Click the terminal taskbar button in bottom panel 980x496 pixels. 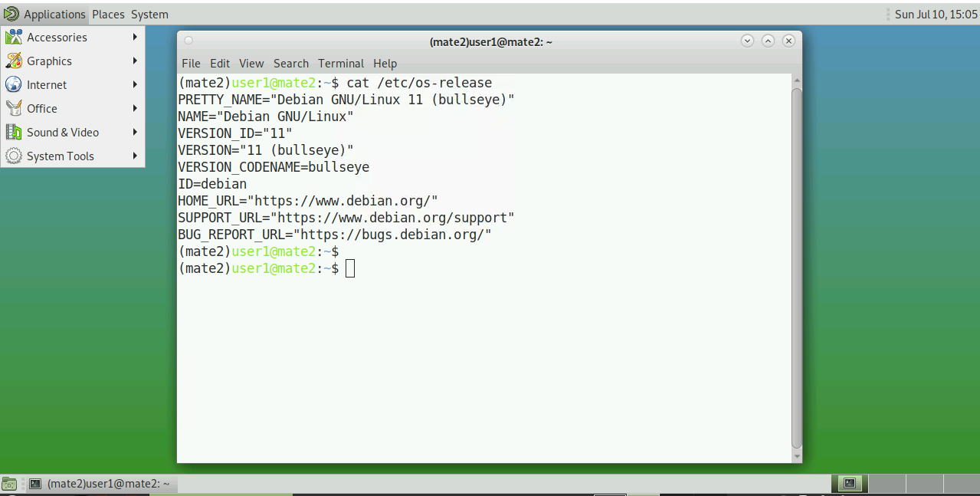100,484
